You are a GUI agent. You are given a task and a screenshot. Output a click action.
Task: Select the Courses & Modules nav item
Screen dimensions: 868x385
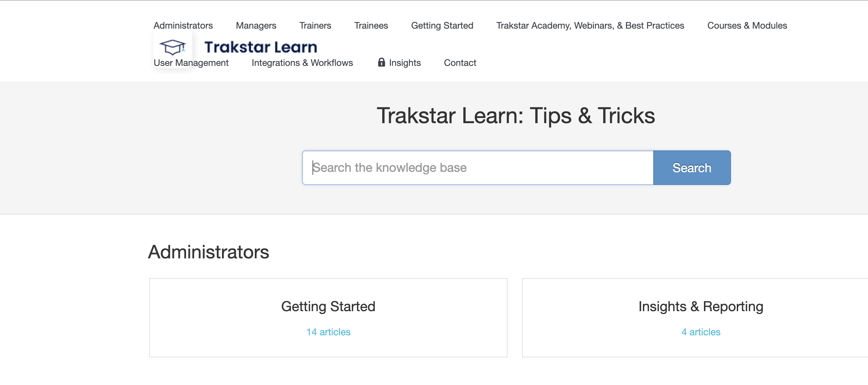pos(747,26)
